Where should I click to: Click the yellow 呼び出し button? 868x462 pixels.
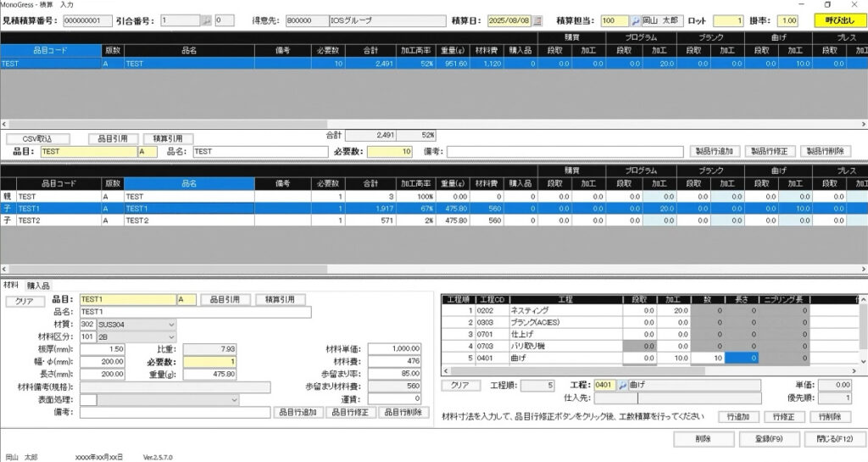coord(840,20)
